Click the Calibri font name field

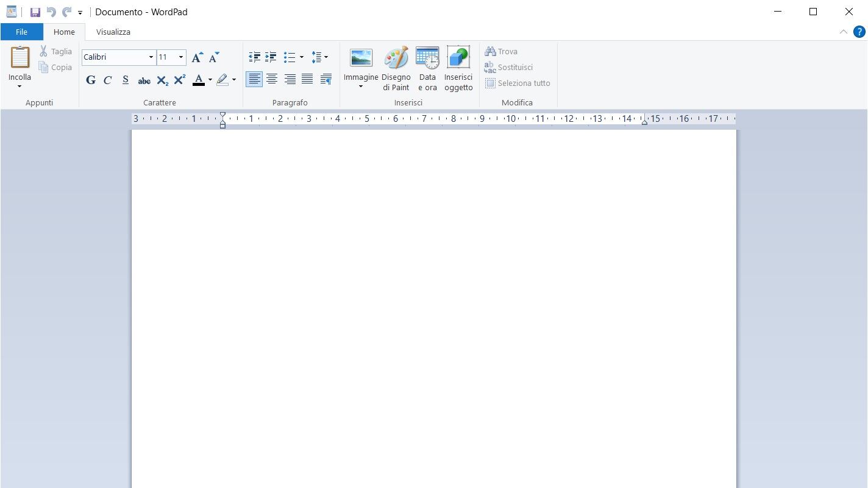coord(115,57)
